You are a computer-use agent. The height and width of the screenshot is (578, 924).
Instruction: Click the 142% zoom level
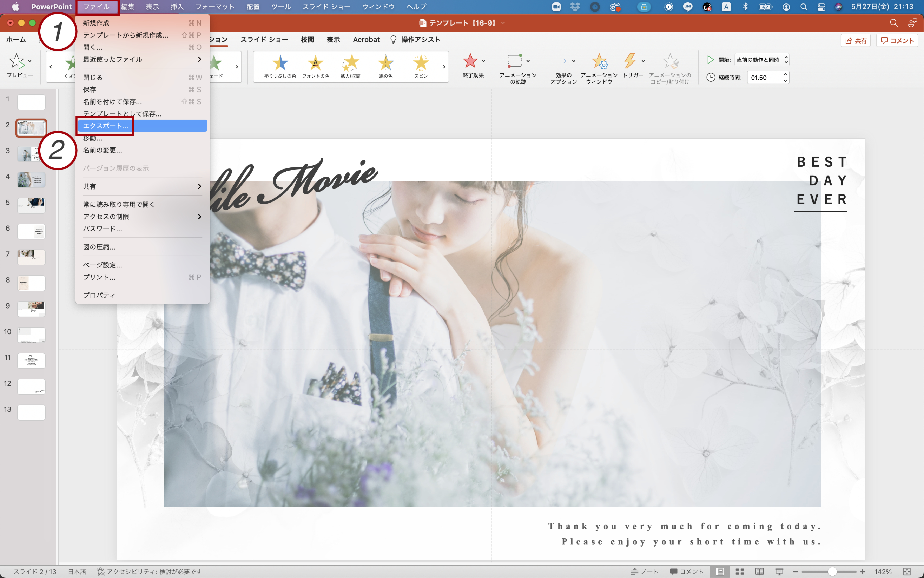(x=883, y=571)
